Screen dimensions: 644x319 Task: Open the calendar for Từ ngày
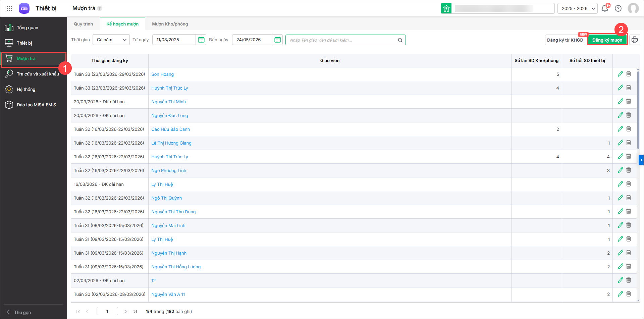pos(201,40)
